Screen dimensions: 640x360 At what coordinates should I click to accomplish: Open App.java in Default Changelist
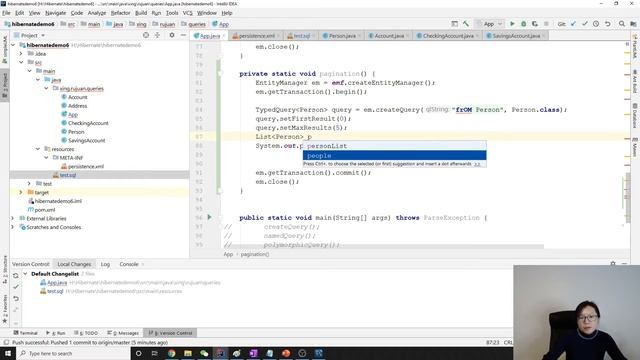point(57,282)
